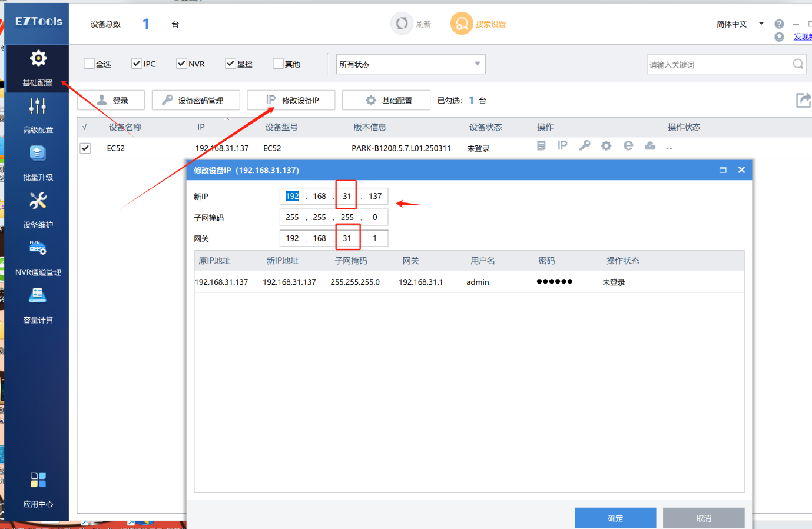Open the 简体中文 language dropdown

740,24
